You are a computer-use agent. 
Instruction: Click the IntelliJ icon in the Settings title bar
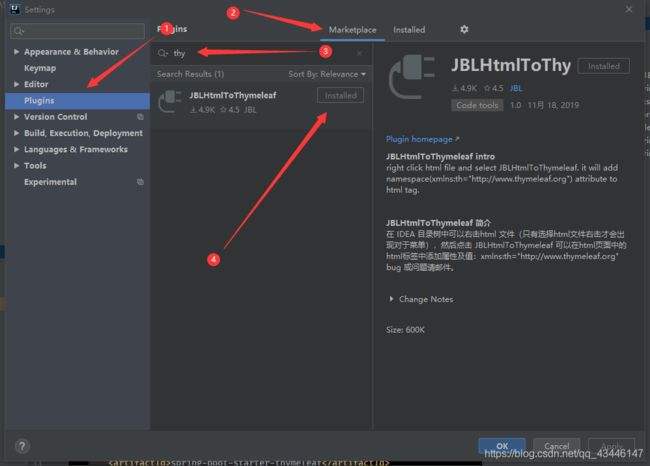pyautogui.click(x=15, y=9)
